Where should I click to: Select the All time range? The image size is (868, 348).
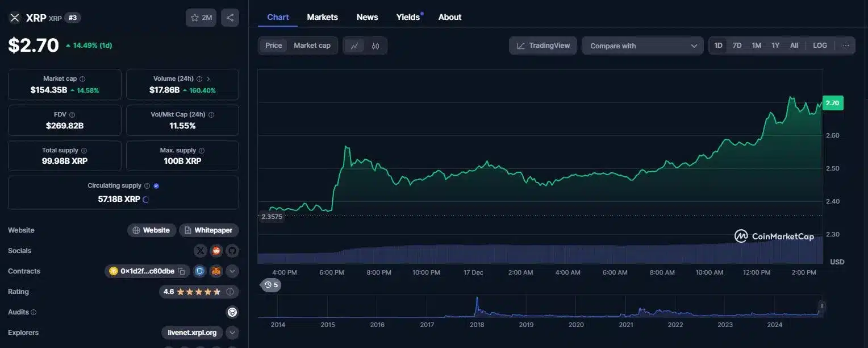[794, 45]
